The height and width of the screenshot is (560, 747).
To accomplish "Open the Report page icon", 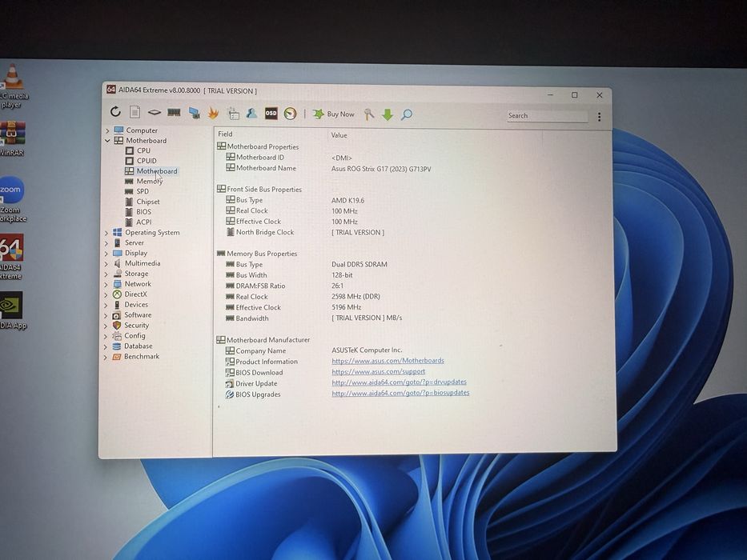I will (135, 112).
